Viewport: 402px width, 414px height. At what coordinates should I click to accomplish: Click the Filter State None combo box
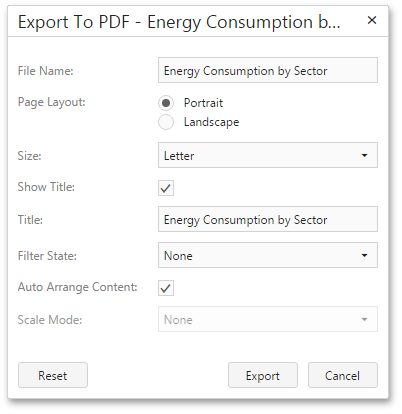[x=268, y=255]
